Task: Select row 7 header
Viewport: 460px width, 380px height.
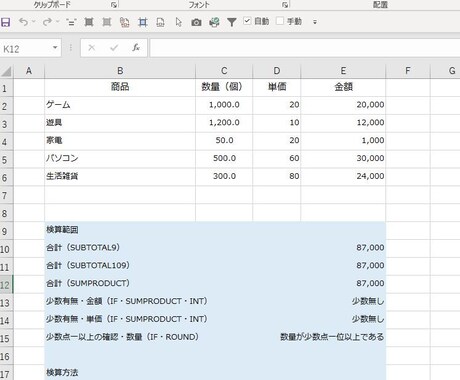Action: click(x=6, y=195)
